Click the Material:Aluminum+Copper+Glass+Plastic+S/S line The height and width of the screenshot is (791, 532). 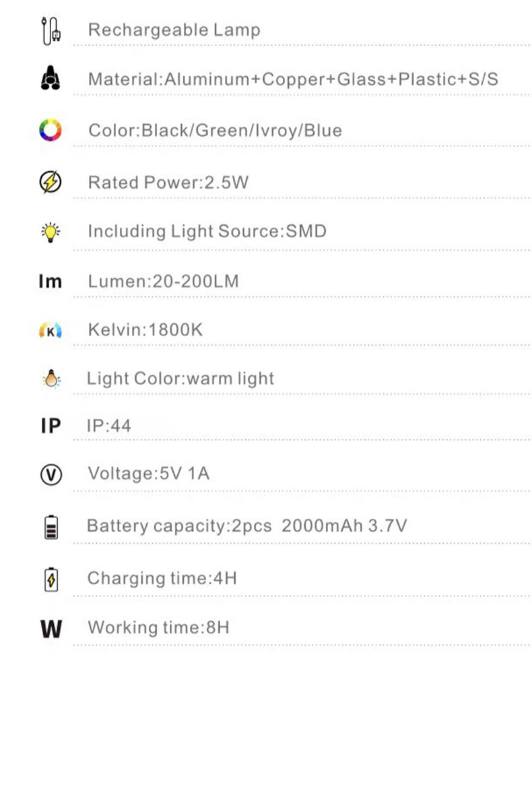tap(293, 80)
